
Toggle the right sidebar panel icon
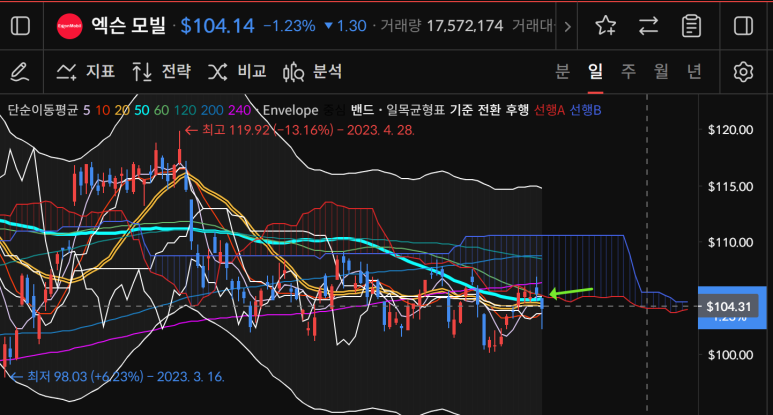(743, 26)
